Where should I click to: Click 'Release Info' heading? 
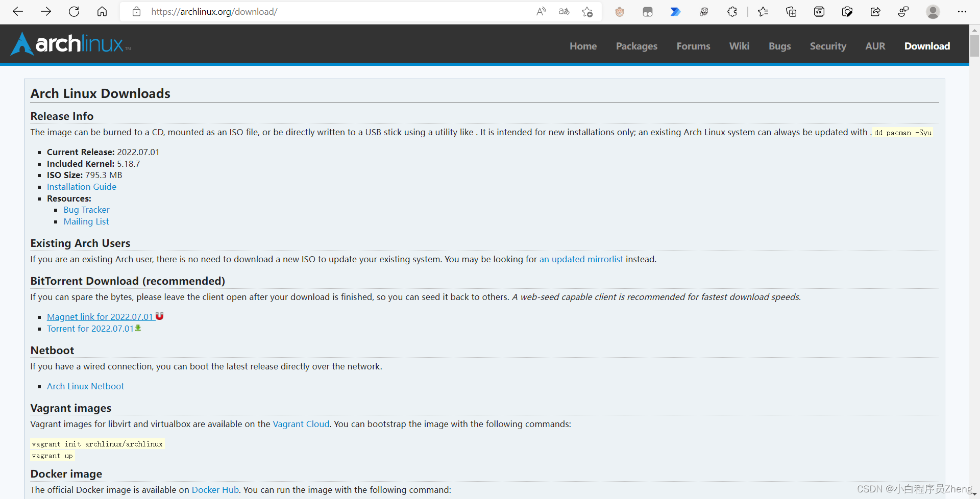click(62, 116)
